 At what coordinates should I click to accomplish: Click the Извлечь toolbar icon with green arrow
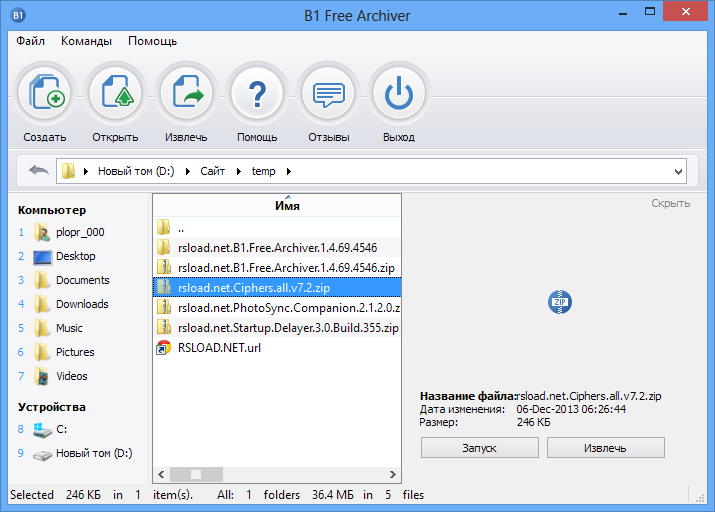point(187,93)
